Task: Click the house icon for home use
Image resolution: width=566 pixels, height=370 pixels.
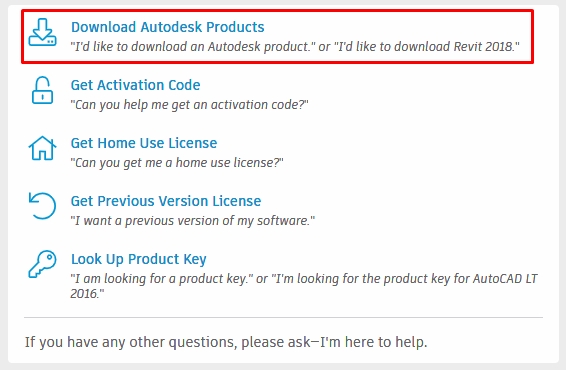Action: [43, 148]
